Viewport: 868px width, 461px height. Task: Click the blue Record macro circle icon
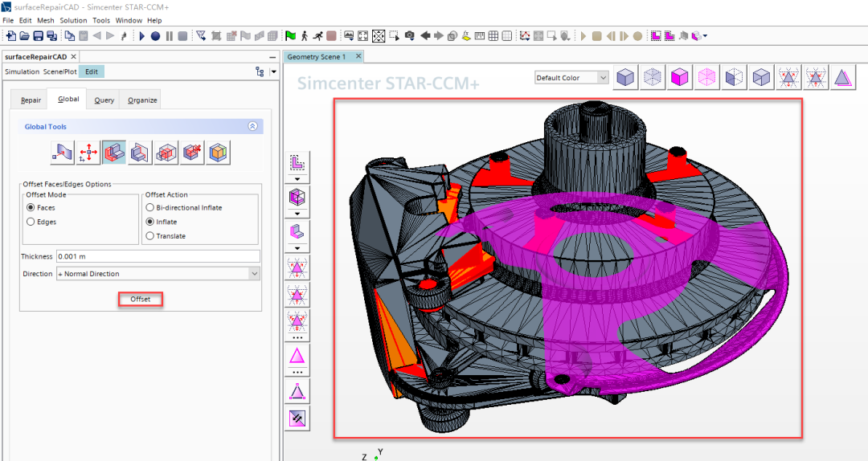click(x=156, y=36)
